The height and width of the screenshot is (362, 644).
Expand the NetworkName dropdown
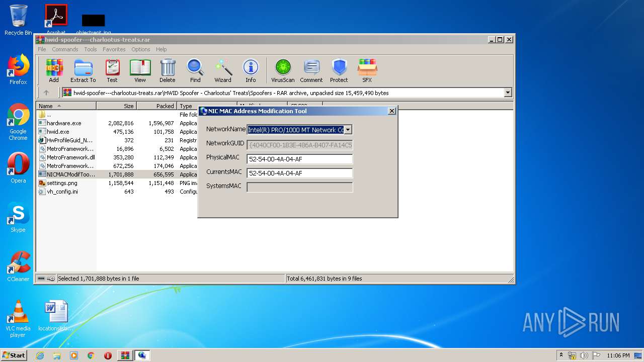pyautogui.click(x=348, y=130)
